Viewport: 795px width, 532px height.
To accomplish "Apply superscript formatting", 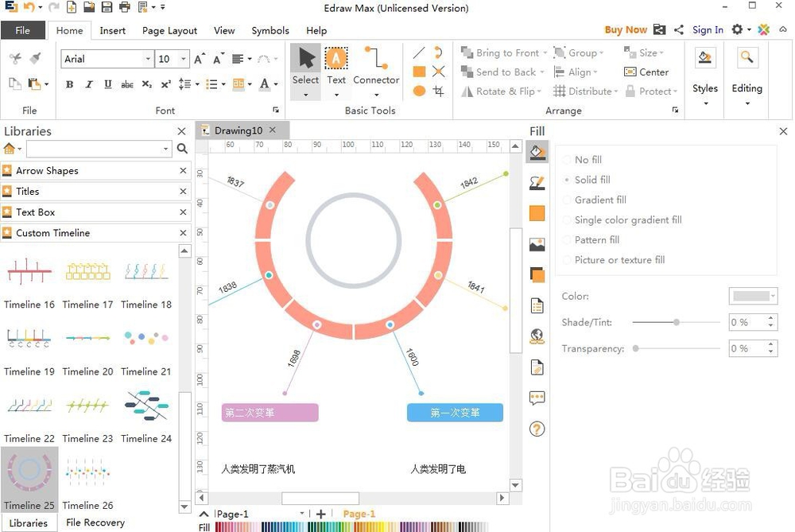I will pos(166,84).
